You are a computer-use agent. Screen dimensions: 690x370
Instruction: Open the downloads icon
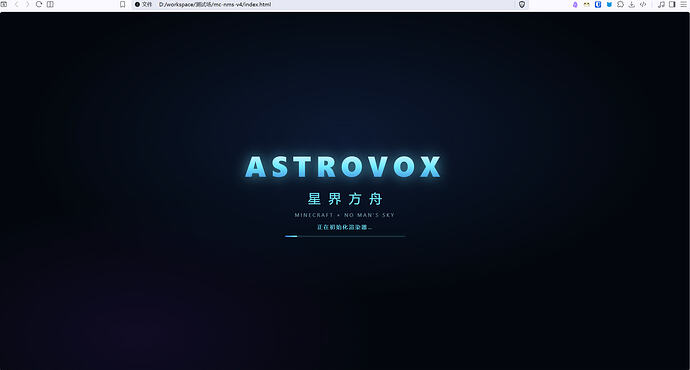click(631, 4)
